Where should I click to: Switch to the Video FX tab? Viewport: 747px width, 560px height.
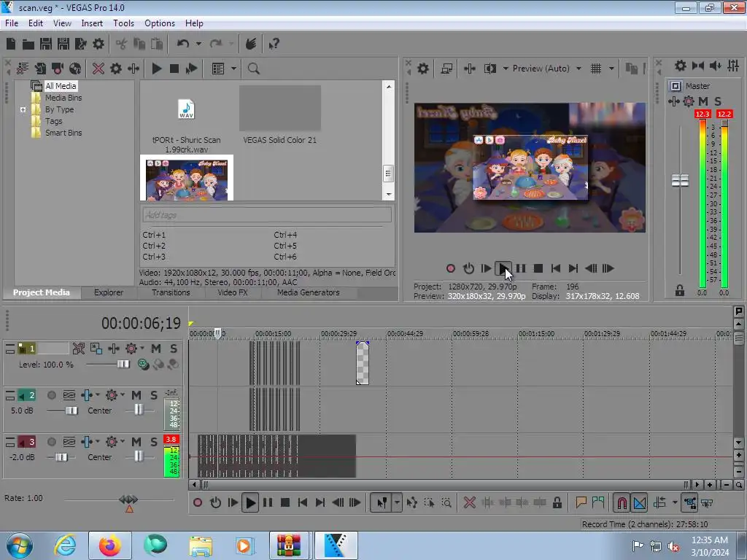(x=233, y=292)
